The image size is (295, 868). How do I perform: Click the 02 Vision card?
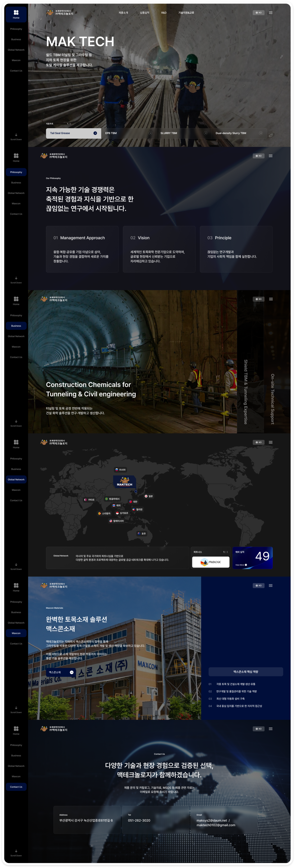point(159,249)
